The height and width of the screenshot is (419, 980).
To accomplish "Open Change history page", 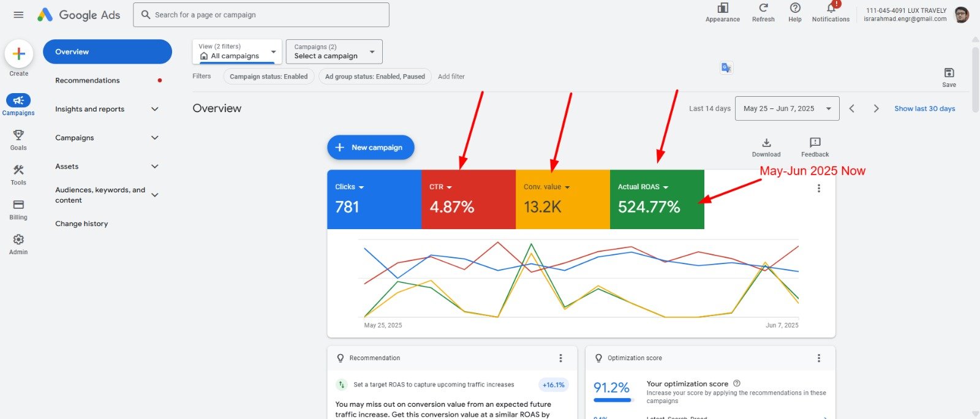I will tap(81, 224).
